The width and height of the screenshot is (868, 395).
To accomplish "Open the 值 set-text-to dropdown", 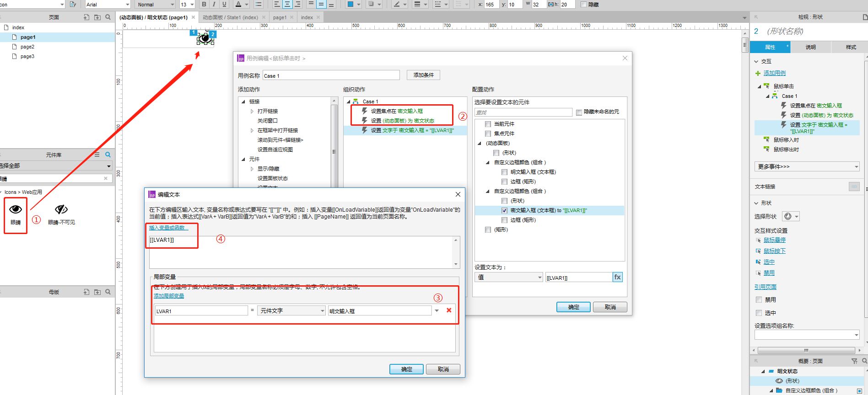I will point(509,277).
